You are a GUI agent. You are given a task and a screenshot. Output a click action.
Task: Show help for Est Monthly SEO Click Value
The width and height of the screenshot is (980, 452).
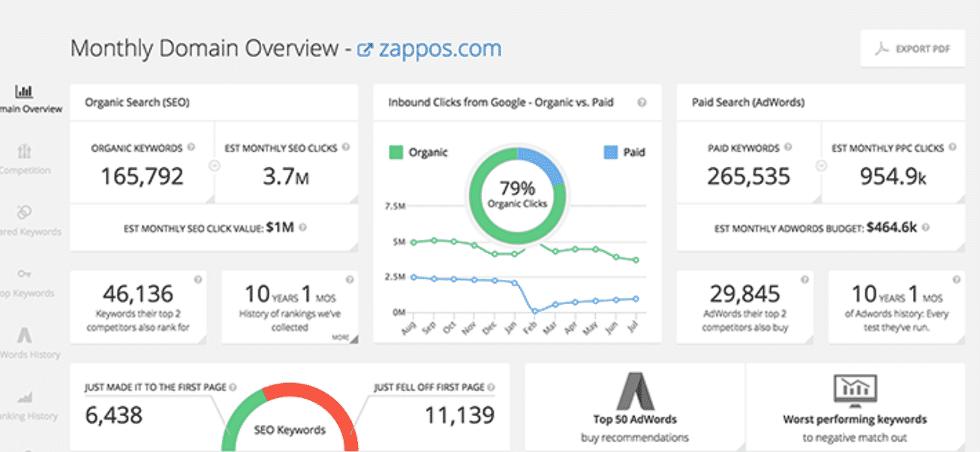[x=302, y=227]
